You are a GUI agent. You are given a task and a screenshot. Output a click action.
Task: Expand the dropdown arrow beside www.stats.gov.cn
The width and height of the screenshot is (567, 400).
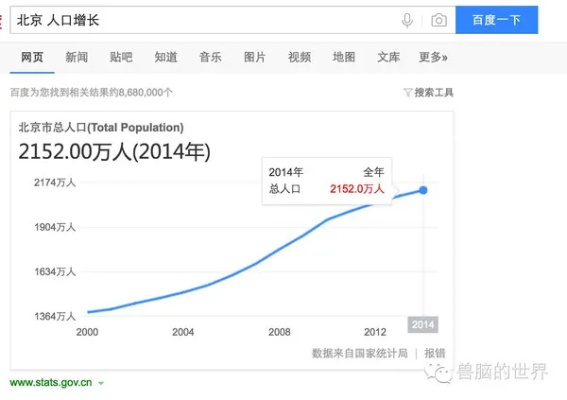tap(101, 383)
